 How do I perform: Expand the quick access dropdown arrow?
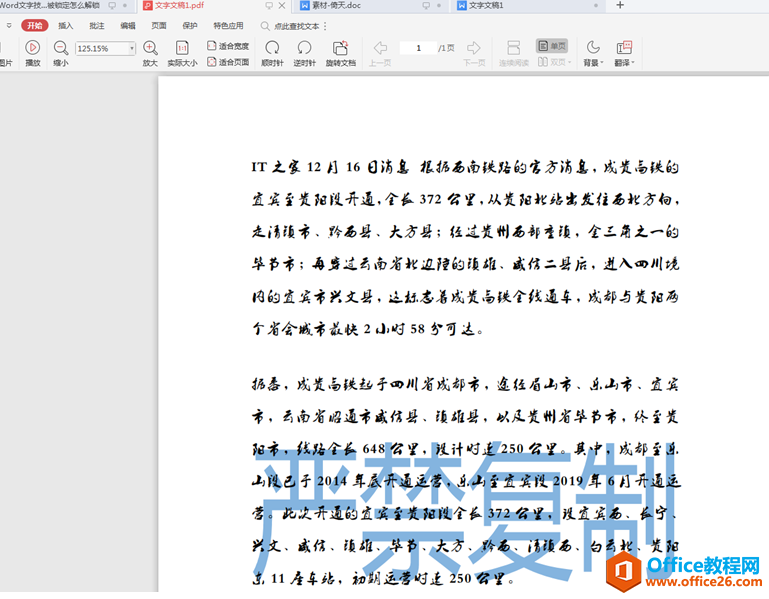click(9, 26)
